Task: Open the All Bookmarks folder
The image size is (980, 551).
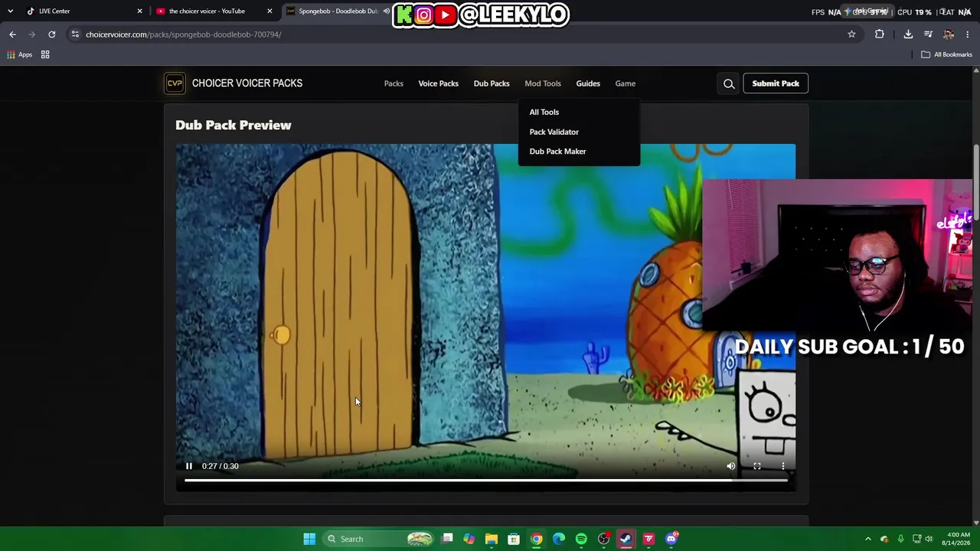Action: click(946, 55)
